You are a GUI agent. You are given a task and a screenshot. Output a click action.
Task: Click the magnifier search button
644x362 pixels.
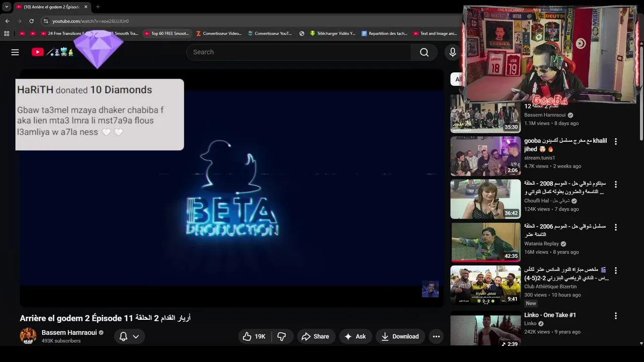[x=424, y=52]
